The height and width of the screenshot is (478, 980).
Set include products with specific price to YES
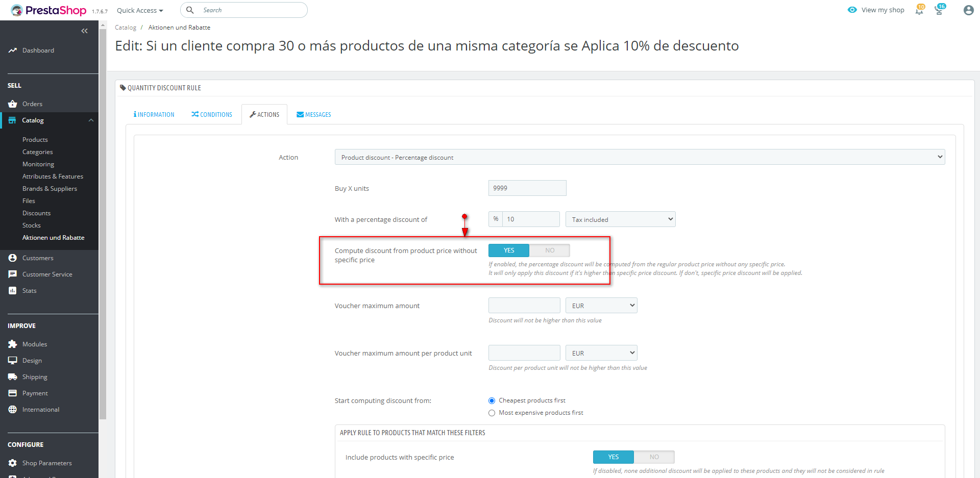click(614, 457)
